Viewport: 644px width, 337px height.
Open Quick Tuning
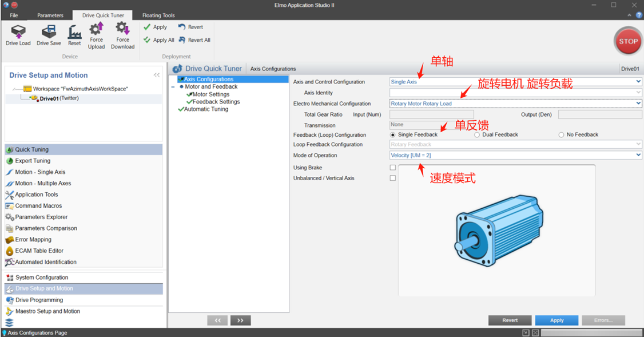pyautogui.click(x=84, y=149)
